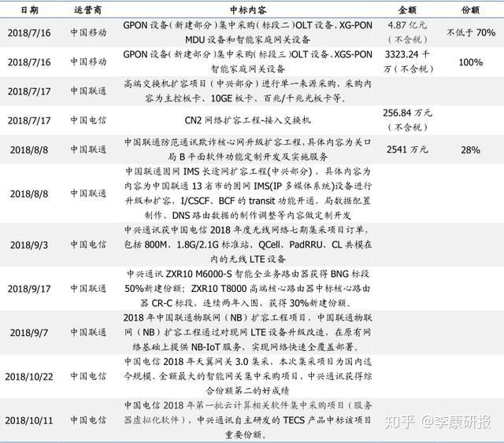Click the date cell 2018/9/7
This screenshot has height=443, width=504.
pyautogui.click(x=29, y=333)
